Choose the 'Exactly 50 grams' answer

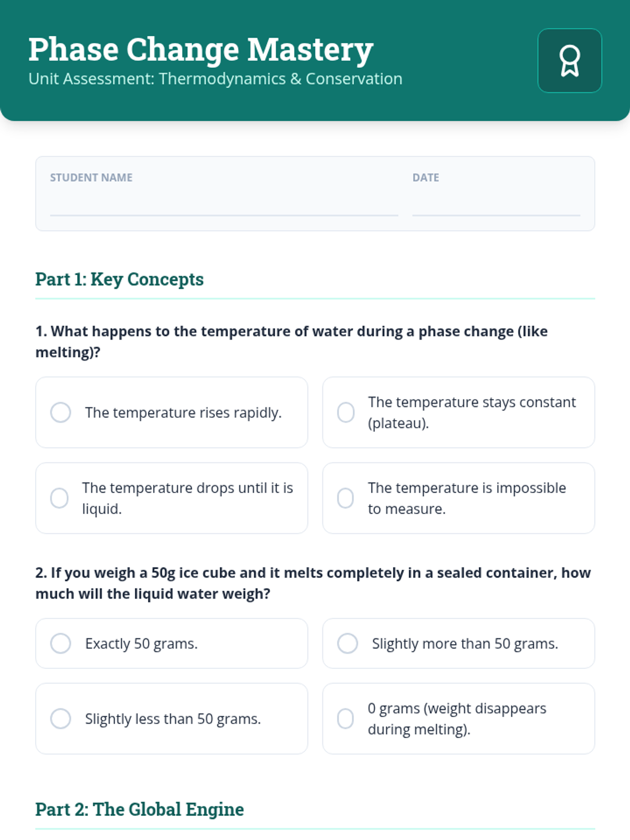(60, 643)
